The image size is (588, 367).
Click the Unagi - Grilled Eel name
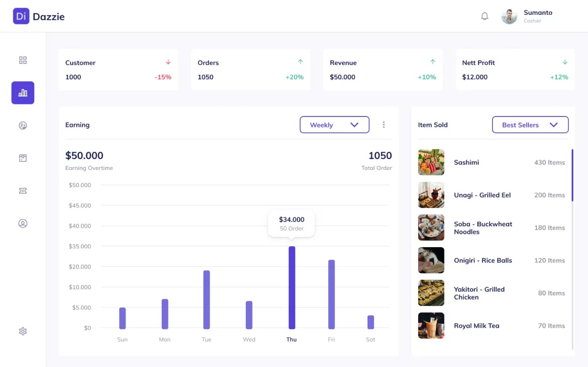pyautogui.click(x=483, y=195)
